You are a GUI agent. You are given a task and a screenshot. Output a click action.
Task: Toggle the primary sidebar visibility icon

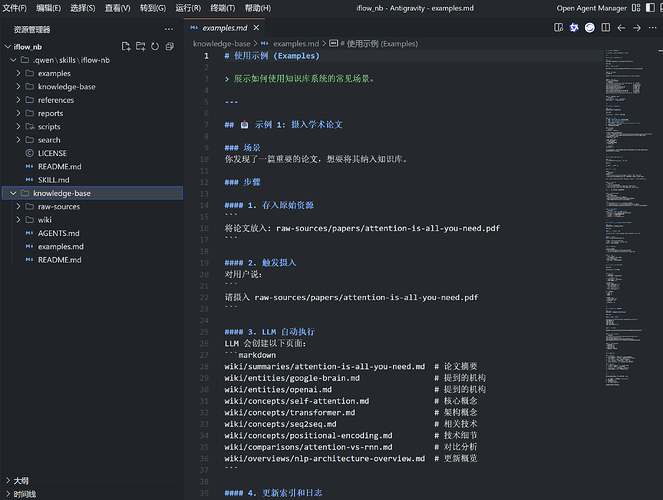tap(650, 8)
